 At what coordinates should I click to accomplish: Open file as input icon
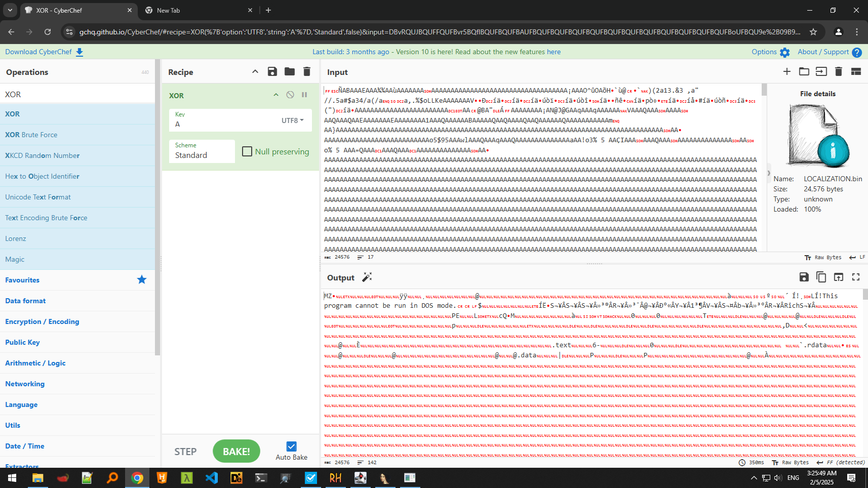click(821, 72)
